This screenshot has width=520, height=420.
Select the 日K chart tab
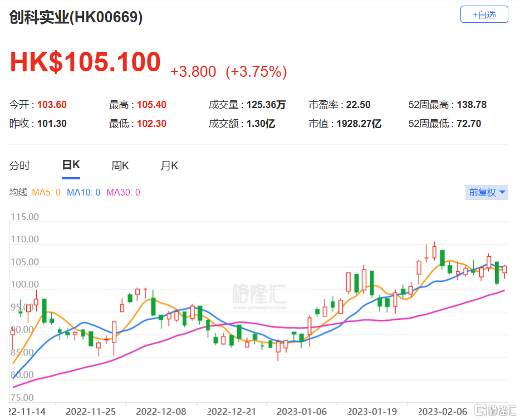click(71, 165)
